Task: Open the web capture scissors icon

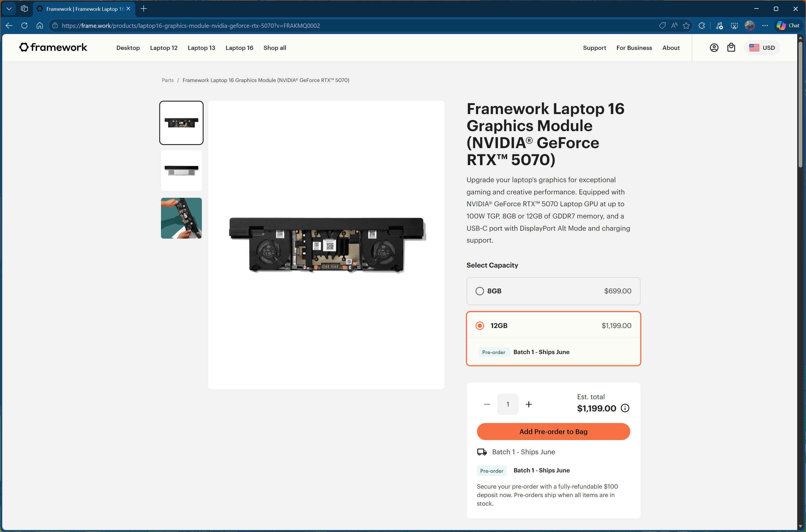Action: [734, 26]
